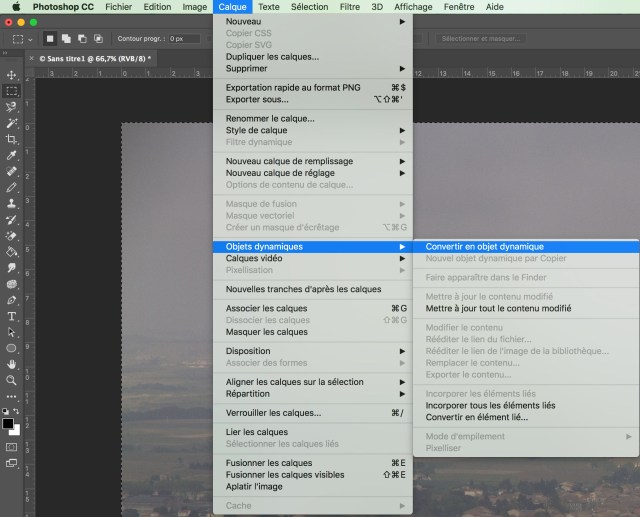Select the Horizontal Type tool

coord(12,316)
